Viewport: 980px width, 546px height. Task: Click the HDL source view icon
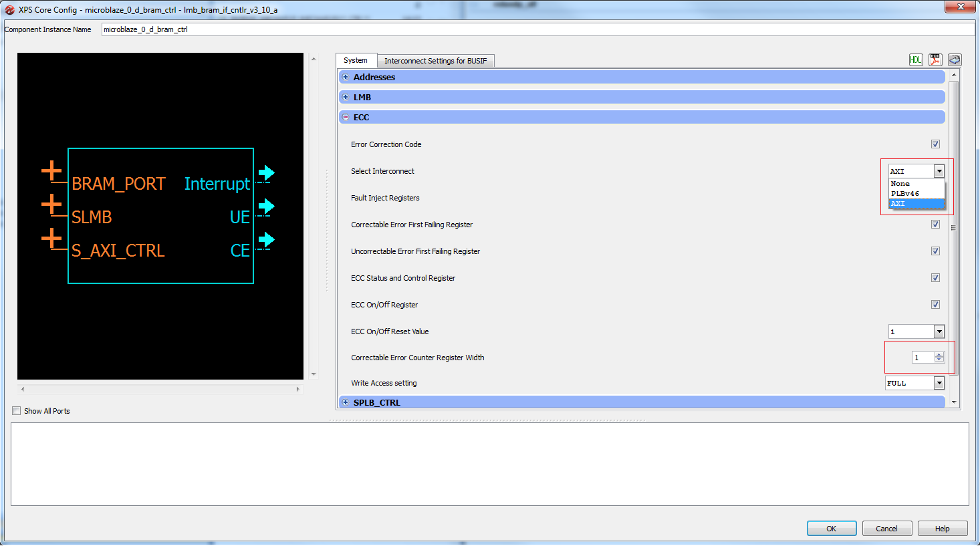(916, 59)
